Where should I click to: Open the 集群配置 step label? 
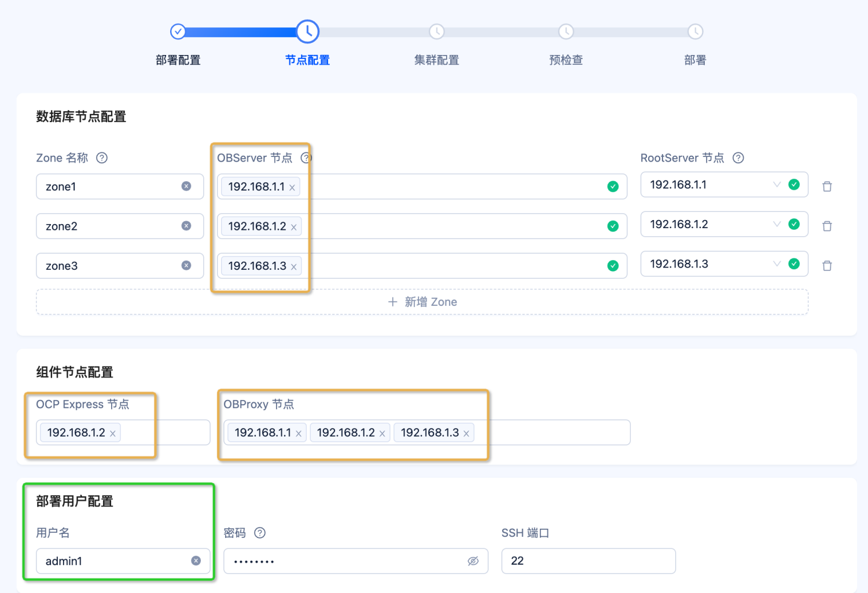(437, 60)
